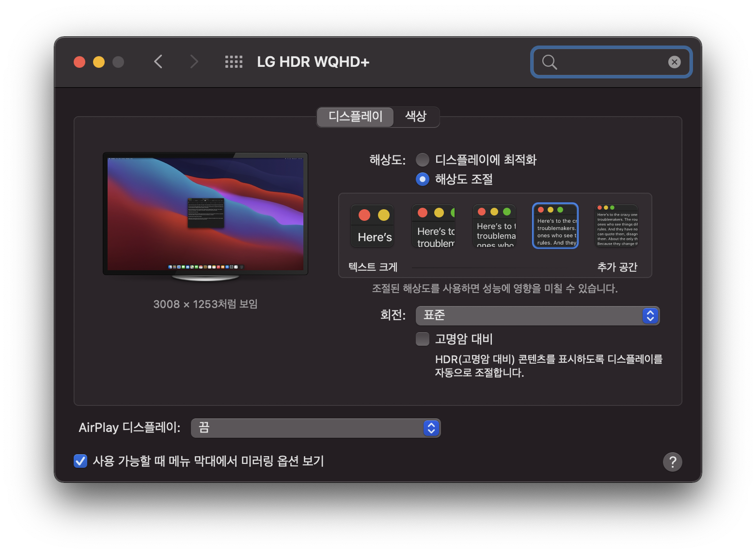The image size is (756, 554).
Task: Choose the middle resolution thumbnail
Action: pyautogui.click(x=494, y=226)
